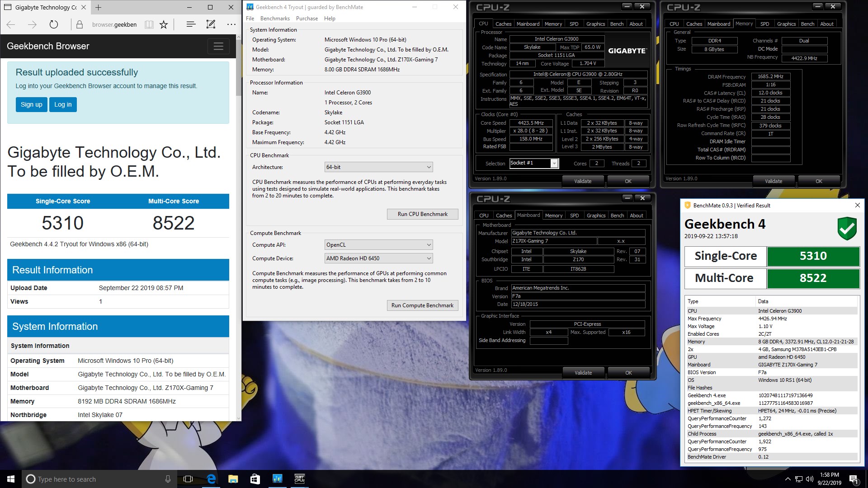This screenshot has height=488, width=868.
Task: Open File Explorer from the taskbar
Action: (x=233, y=479)
